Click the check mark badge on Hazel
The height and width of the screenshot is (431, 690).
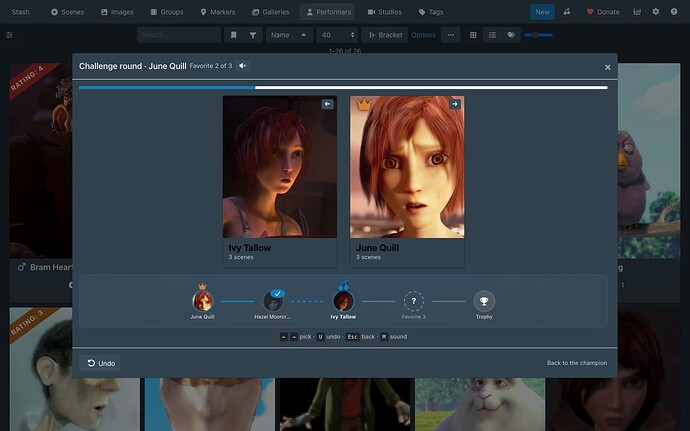click(278, 293)
